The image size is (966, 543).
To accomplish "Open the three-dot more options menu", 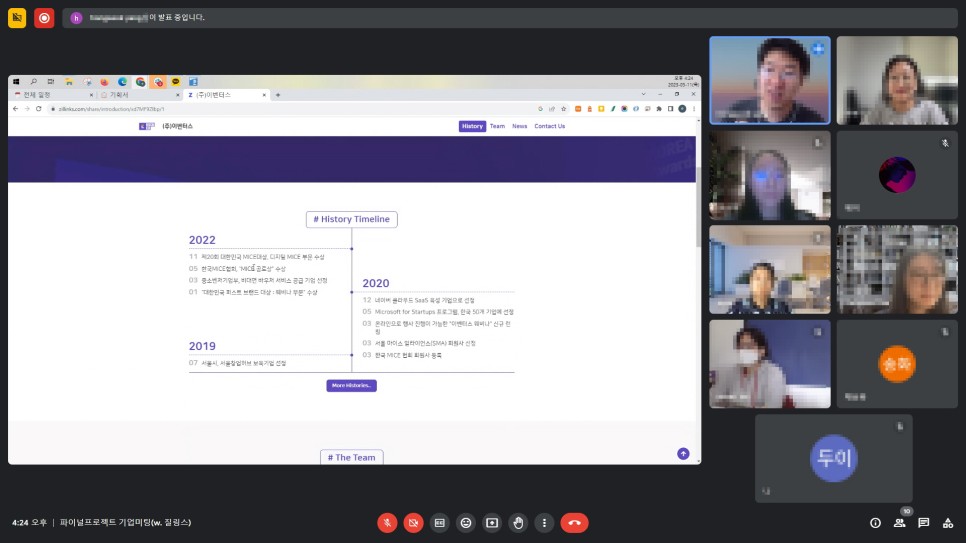I will coord(543,522).
